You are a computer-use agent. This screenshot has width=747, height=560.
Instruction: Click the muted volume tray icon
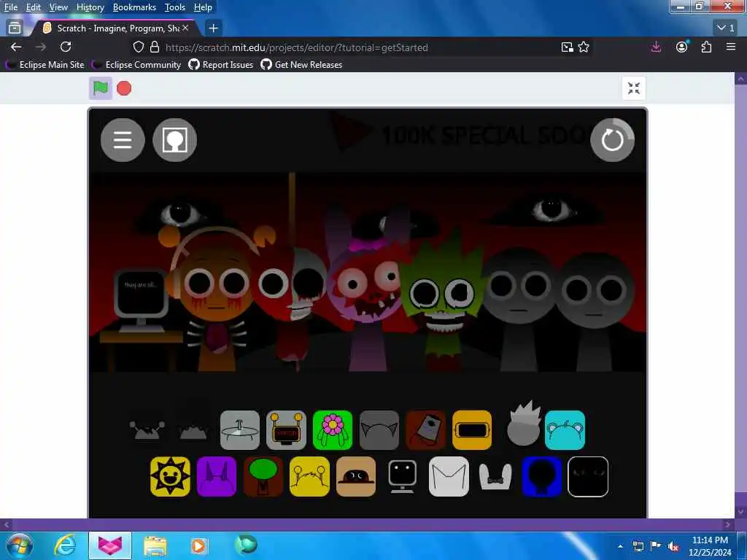[673, 547]
